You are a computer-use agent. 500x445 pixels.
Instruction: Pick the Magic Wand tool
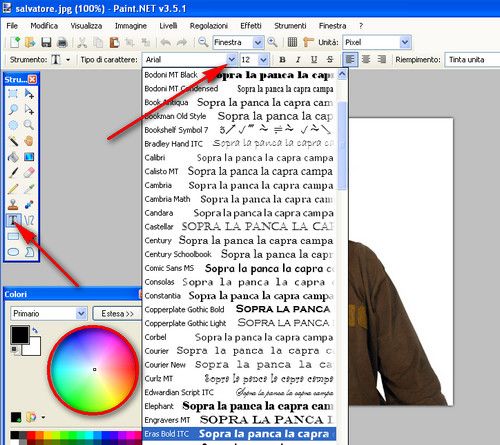click(13, 141)
